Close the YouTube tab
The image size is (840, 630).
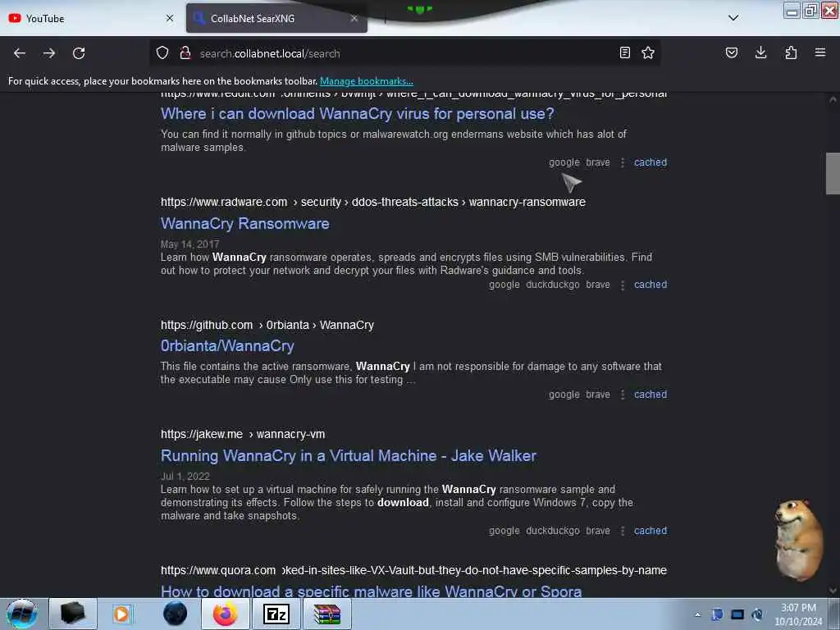(x=170, y=18)
